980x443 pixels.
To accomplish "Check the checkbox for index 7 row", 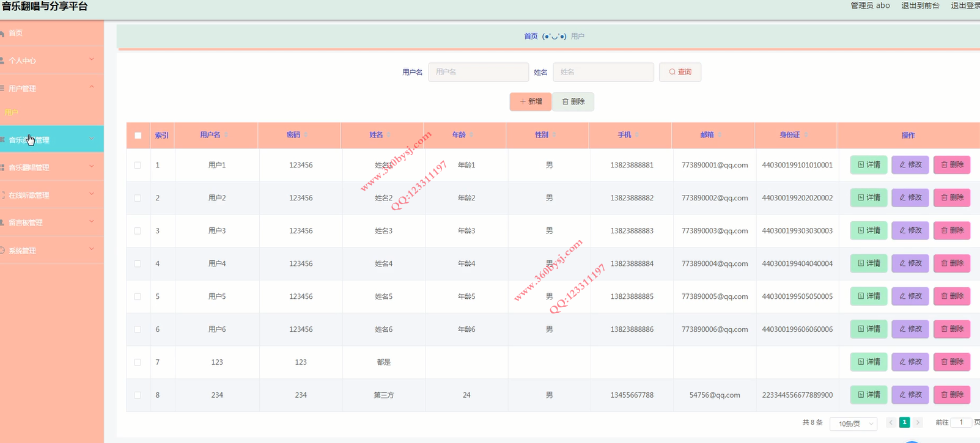I will [138, 362].
